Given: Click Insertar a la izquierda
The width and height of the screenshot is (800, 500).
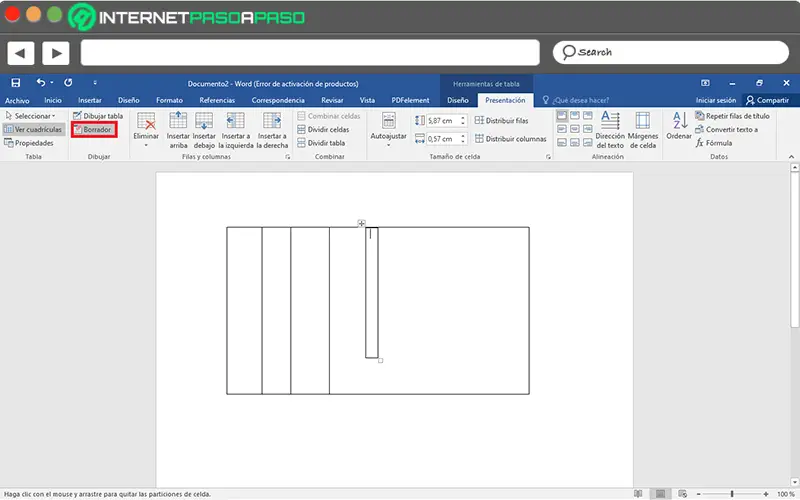Looking at the screenshot, I should pyautogui.click(x=236, y=130).
